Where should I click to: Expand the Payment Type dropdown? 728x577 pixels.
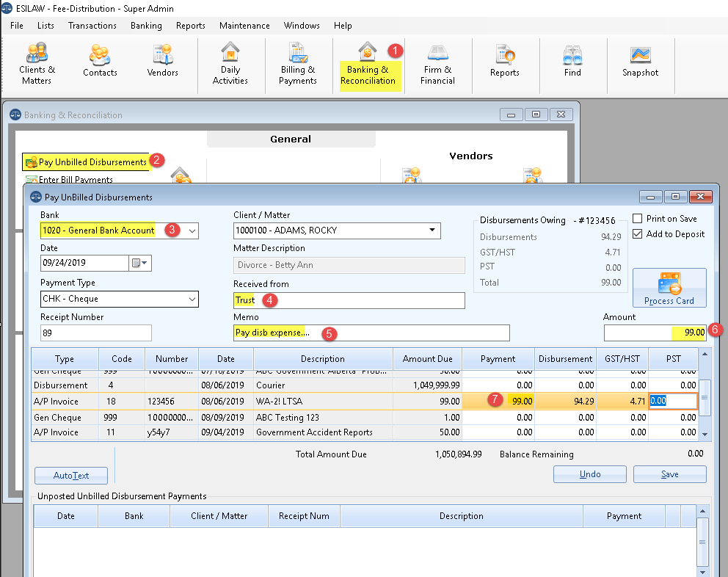coord(192,300)
